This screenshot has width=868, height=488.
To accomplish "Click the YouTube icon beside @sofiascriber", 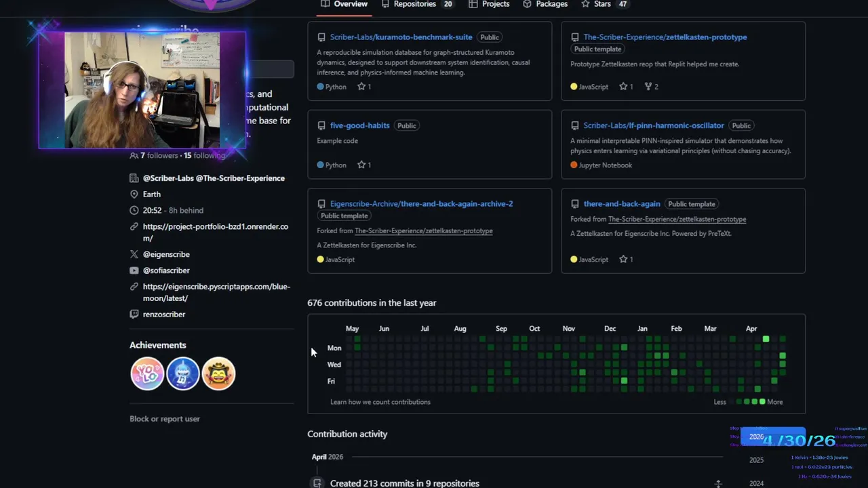I will tap(134, 270).
